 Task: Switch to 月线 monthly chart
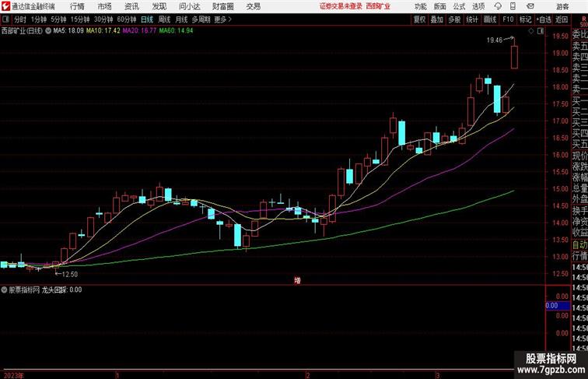[x=181, y=19]
